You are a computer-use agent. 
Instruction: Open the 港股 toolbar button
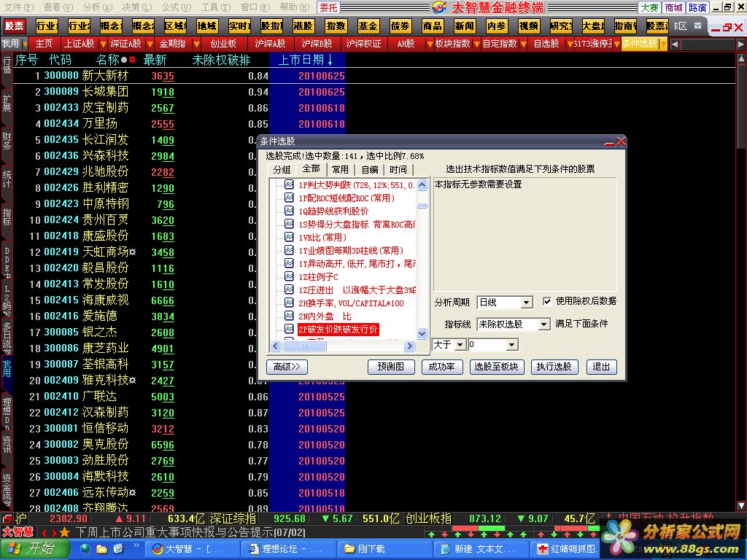pos(303,26)
